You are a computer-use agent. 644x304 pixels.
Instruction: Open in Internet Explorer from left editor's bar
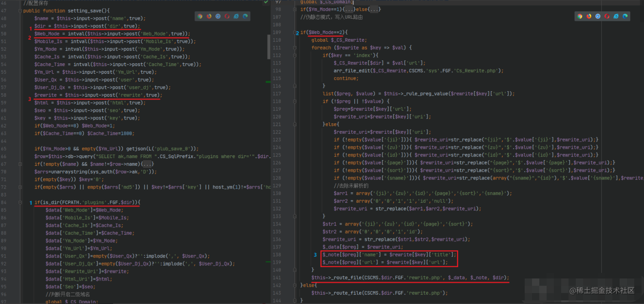click(236, 16)
